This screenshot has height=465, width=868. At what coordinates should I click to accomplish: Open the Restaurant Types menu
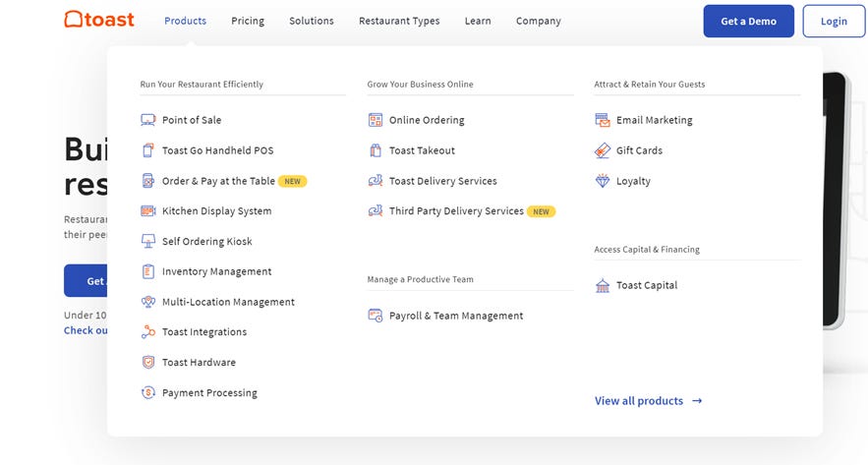399,21
